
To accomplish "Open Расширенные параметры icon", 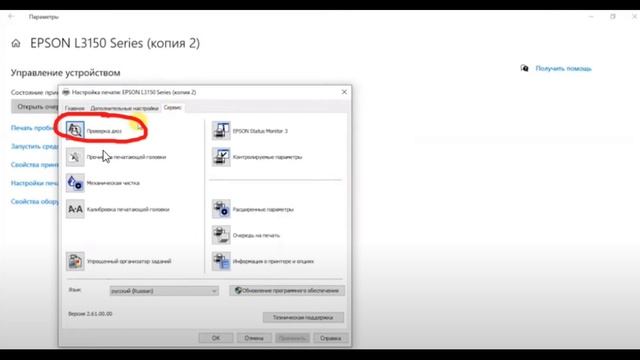I will click(221, 209).
